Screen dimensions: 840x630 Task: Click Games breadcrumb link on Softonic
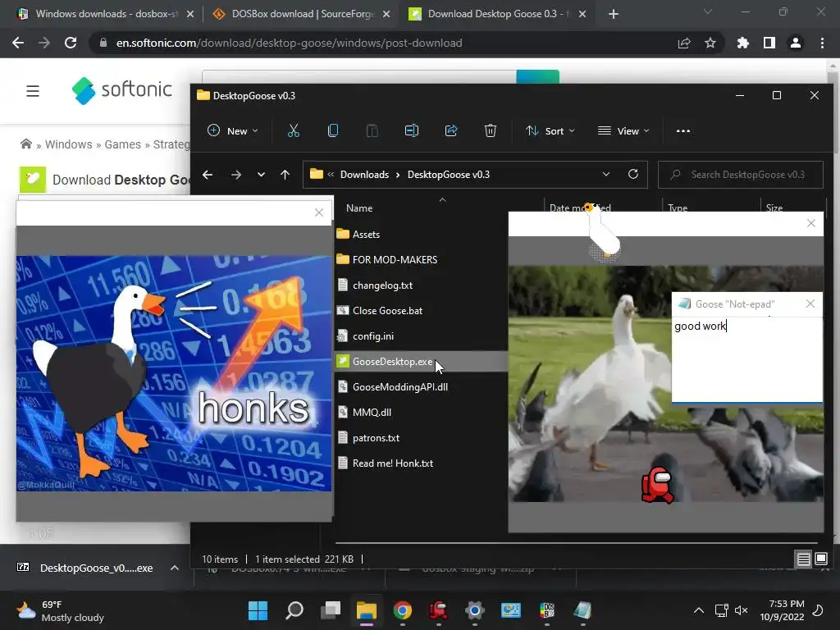coord(123,144)
